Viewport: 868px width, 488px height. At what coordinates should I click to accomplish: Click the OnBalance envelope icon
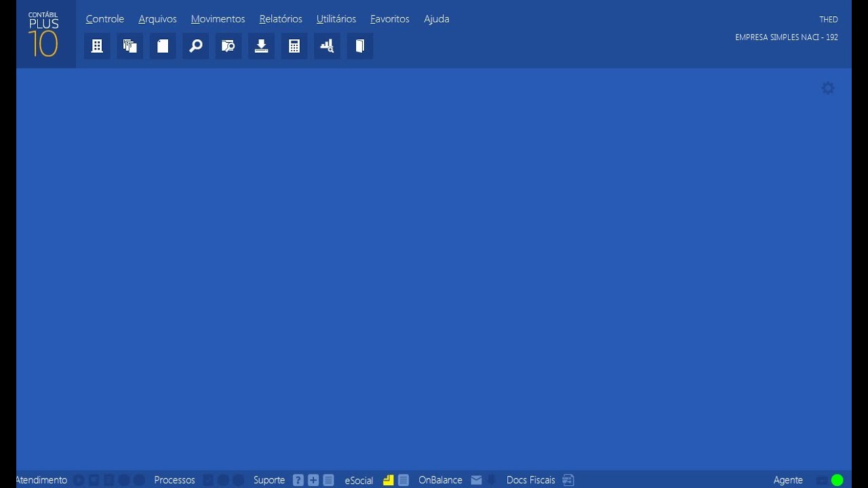pos(476,480)
